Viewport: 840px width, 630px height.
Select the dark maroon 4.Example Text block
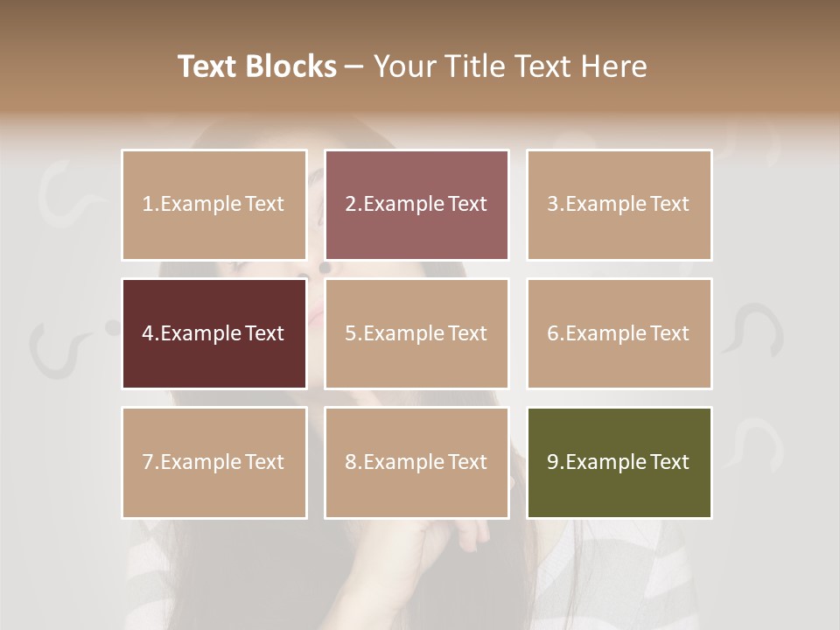(214, 333)
